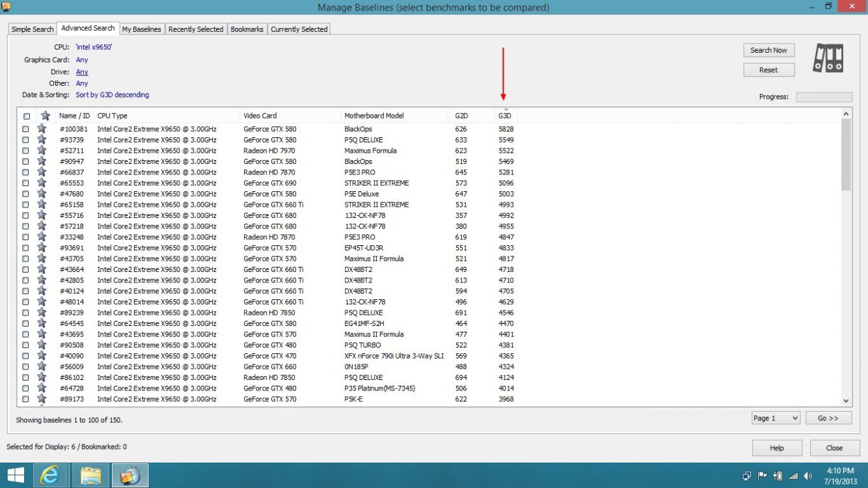
Task: Click the Search Now button
Action: (x=768, y=50)
